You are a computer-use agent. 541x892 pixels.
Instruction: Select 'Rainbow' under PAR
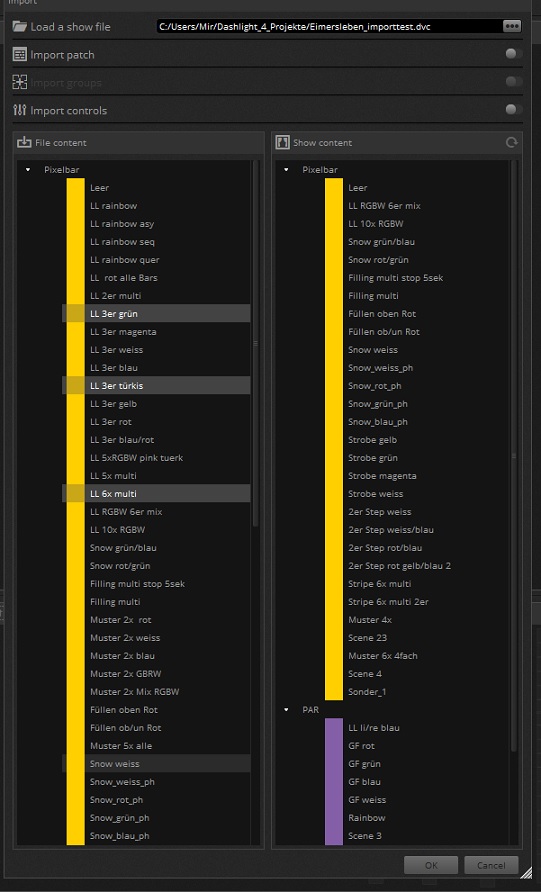366,818
